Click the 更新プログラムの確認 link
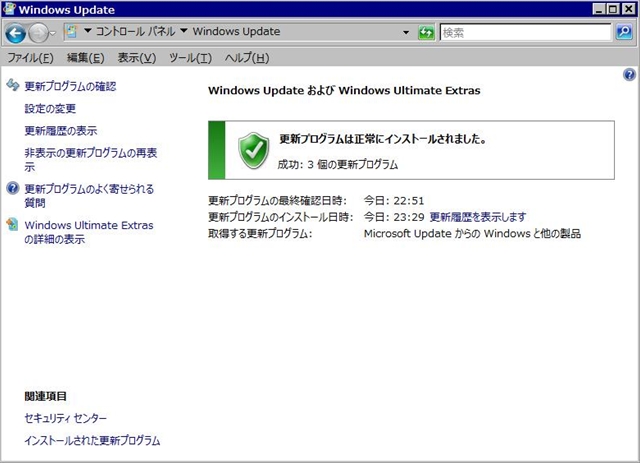 click(x=70, y=86)
